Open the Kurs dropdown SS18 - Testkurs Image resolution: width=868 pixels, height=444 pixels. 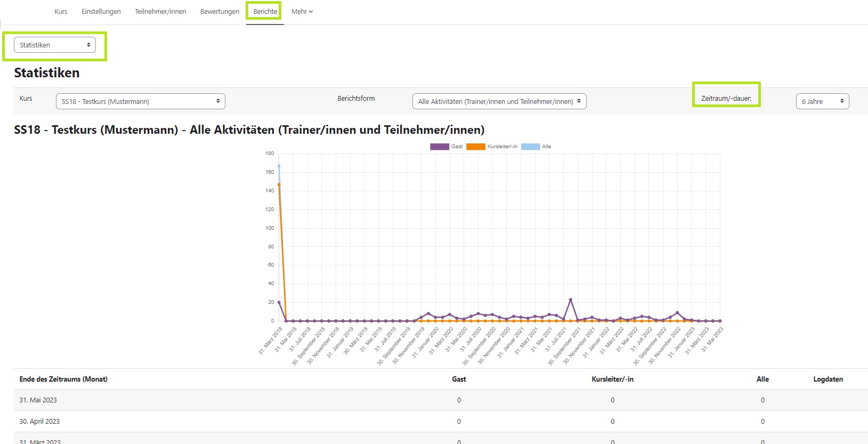(140, 101)
